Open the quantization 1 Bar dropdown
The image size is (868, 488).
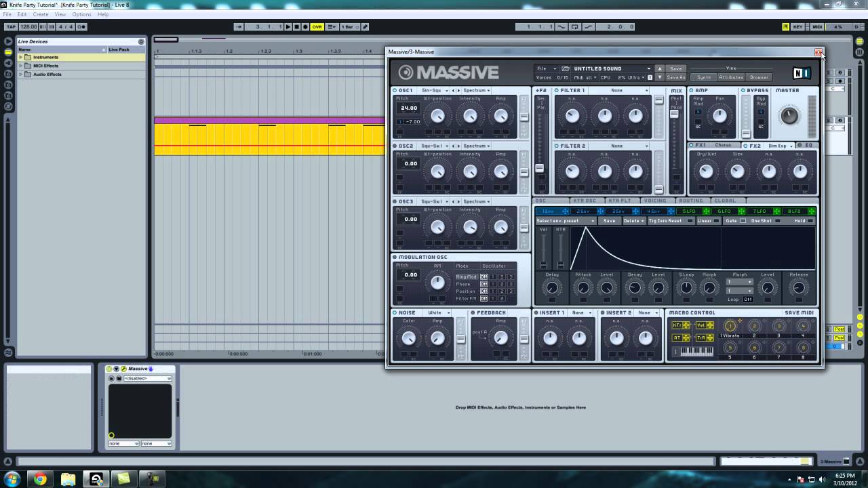click(x=349, y=27)
